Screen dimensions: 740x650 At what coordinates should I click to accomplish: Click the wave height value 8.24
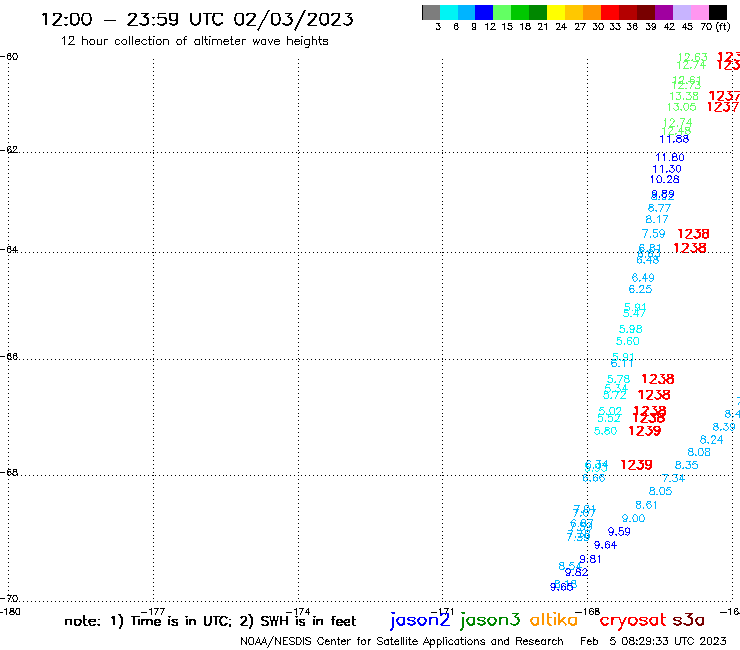coord(711,439)
